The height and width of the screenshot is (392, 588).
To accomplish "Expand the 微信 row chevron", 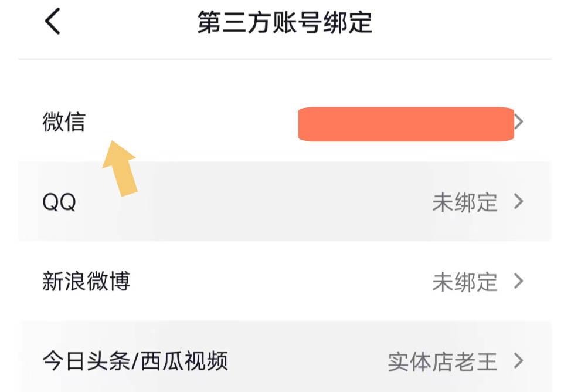I will click(x=518, y=122).
